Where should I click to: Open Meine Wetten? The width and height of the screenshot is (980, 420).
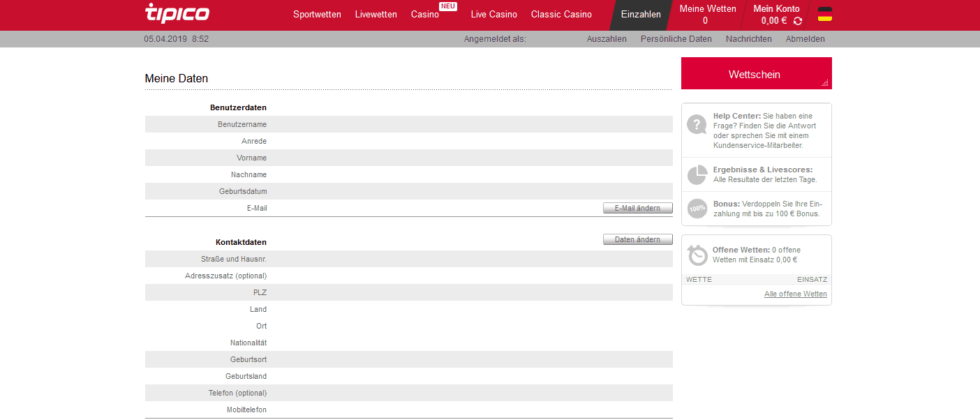[x=707, y=15]
